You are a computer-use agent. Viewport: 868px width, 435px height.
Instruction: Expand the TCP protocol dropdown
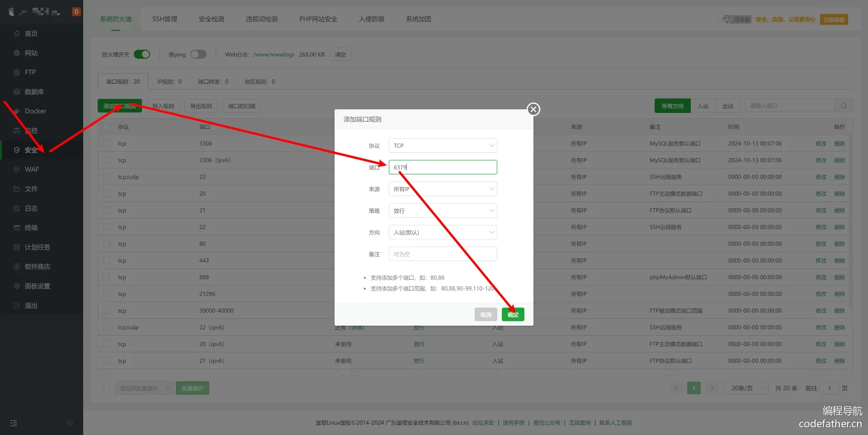pos(443,145)
